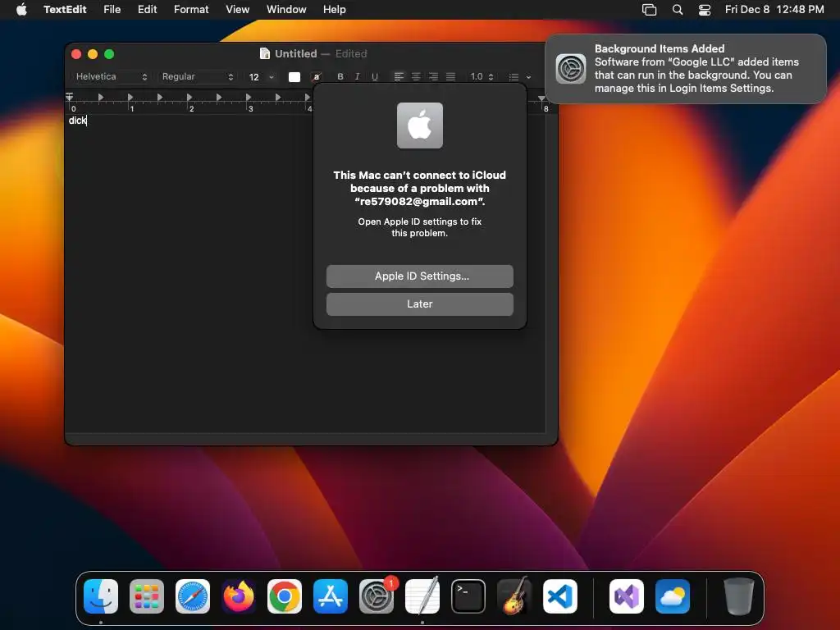The image size is (840, 630).
Task: Open the App Store dock icon
Action: tap(331, 596)
